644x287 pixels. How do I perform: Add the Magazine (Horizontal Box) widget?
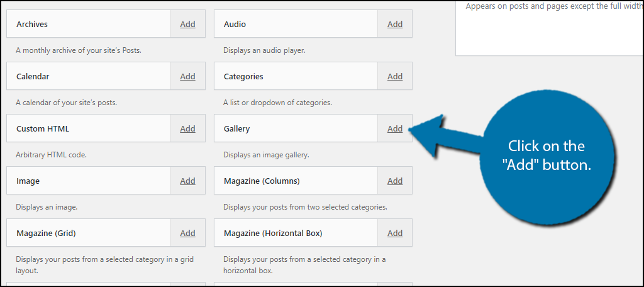(x=395, y=233)
